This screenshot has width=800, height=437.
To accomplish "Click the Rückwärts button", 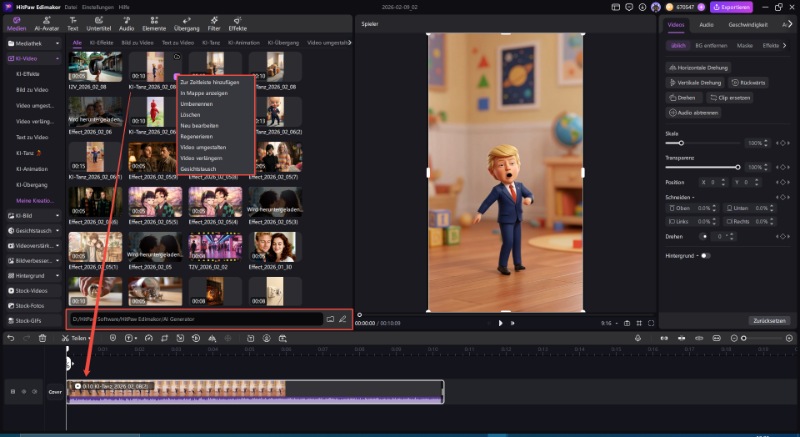I will [748, 83].
